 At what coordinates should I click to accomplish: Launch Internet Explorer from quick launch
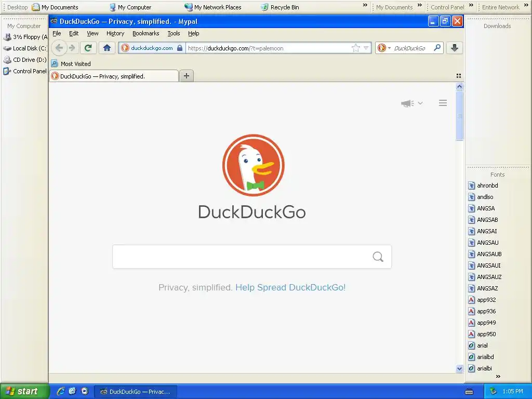pos(61,391)
